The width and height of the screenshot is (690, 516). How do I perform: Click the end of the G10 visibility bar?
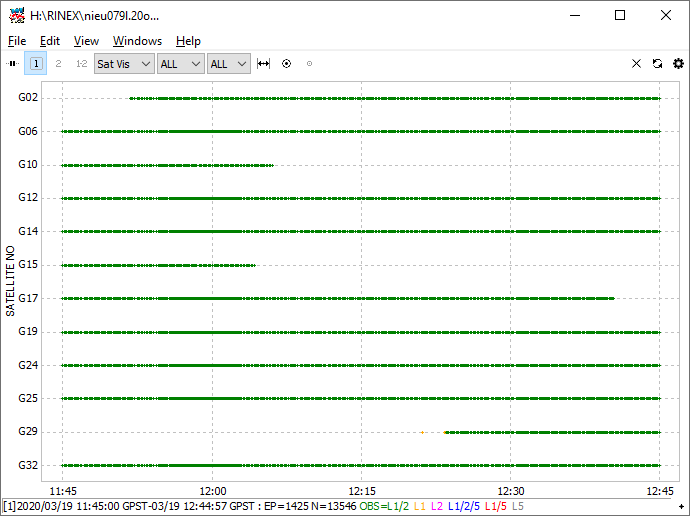coord(272,165)
